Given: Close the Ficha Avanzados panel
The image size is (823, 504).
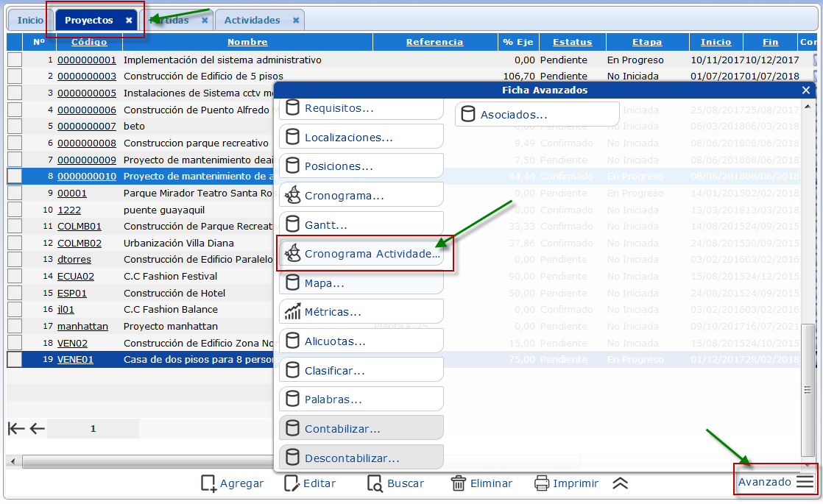Looking at the screenshot, I should [806, 90].
